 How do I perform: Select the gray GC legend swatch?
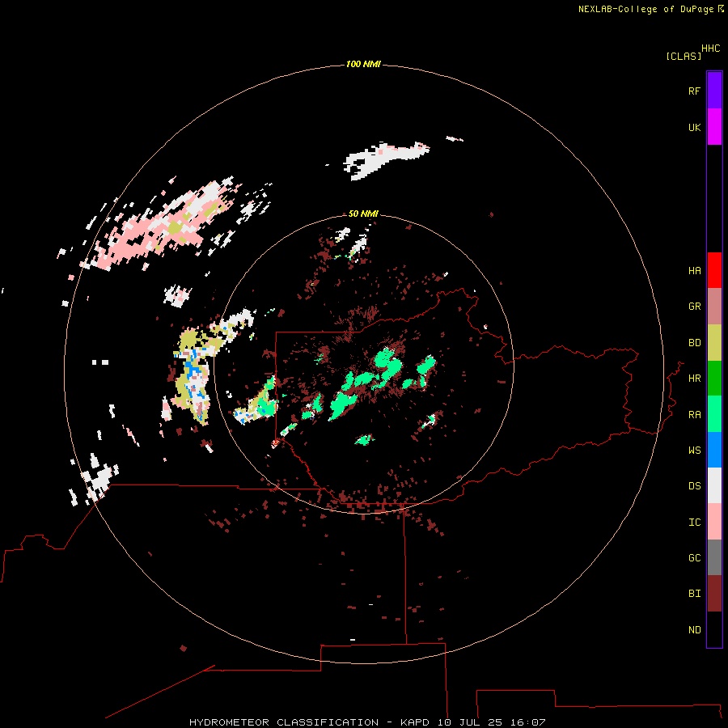pos(714,557)
